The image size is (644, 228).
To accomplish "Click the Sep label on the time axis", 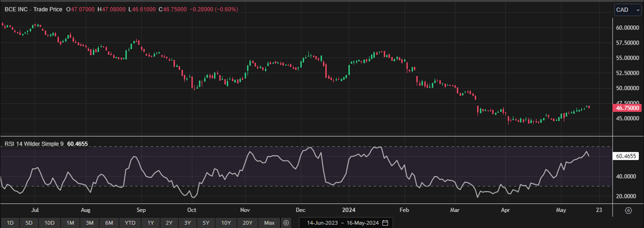I will coord(141,210).
